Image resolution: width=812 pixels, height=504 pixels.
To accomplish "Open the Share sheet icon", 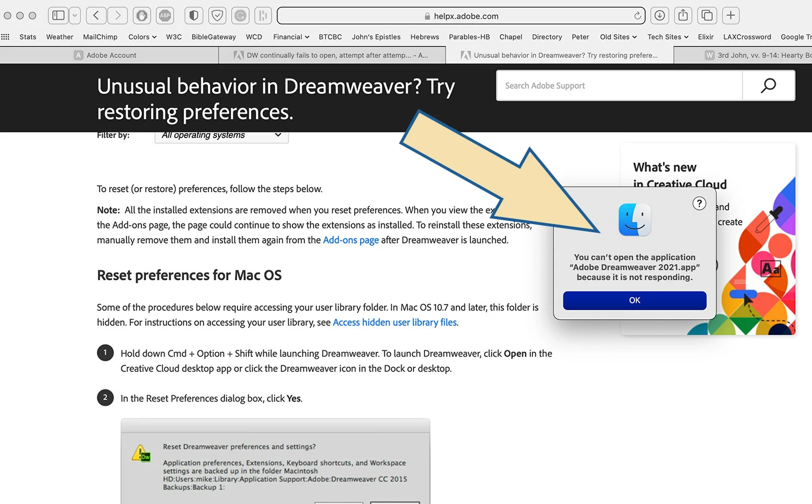I will pyautogui.click(x=683, y=16).
